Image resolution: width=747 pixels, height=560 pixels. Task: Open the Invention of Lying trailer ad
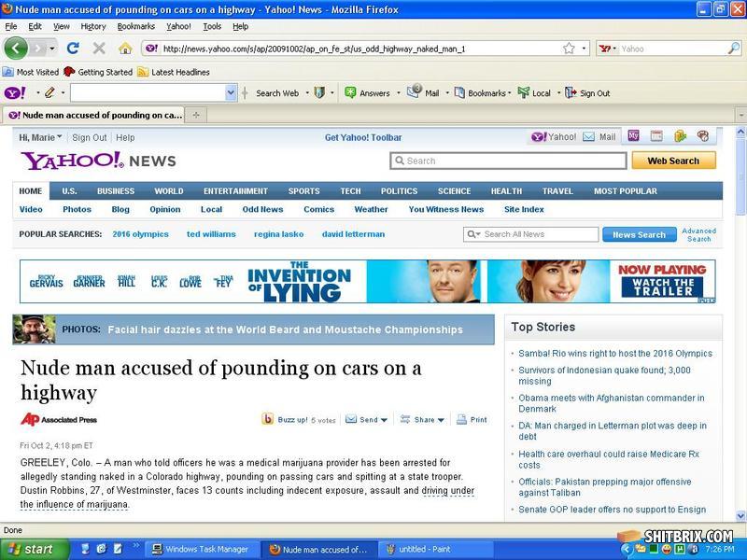pyautogui.click(x=367, y=282)
